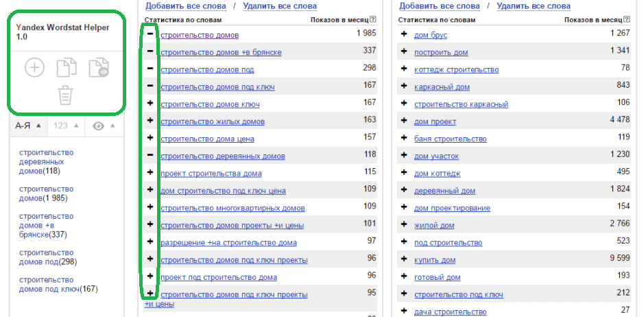Add 'коттедж строительство' with its plus icon
This screenshot has height=317, width=644.
point(404,68)
